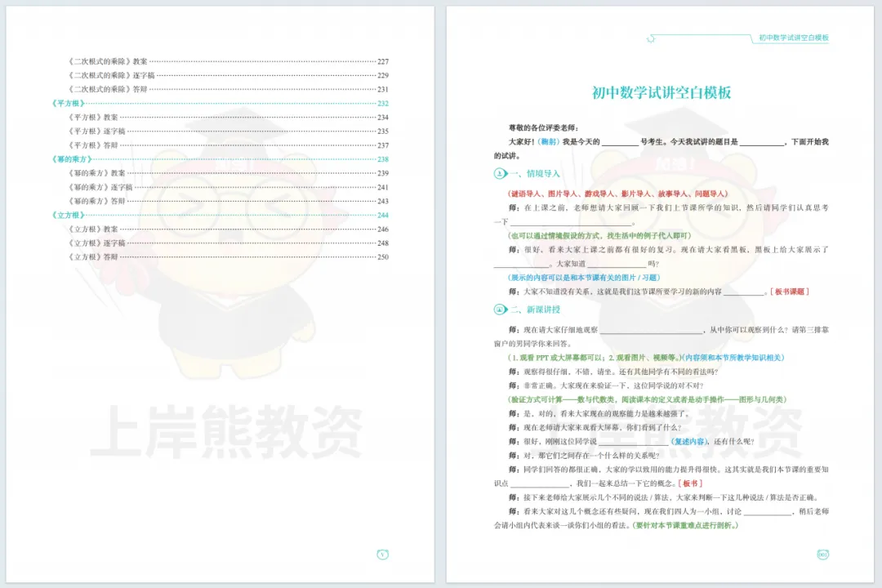This screenshot has height=588, width=882.
Task: Click the 《平方根》逐字稿 entry
Action: (x=228, y=131)
